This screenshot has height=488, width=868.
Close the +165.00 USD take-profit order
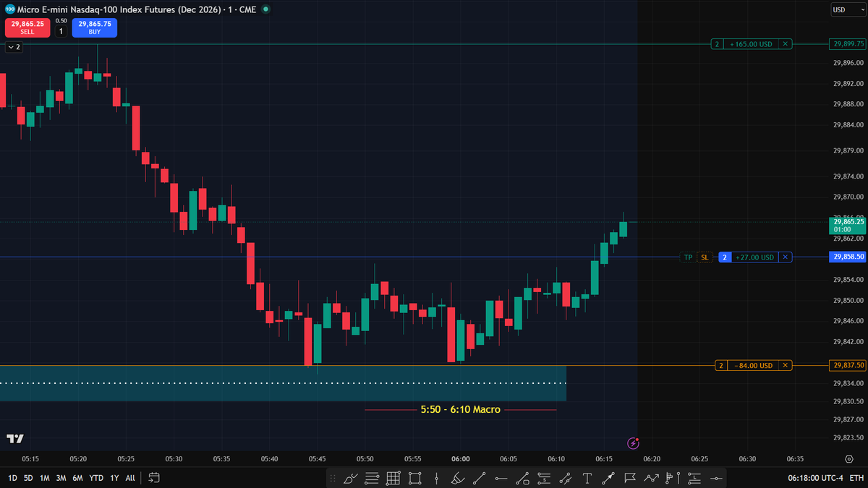(x=786, y=44)
